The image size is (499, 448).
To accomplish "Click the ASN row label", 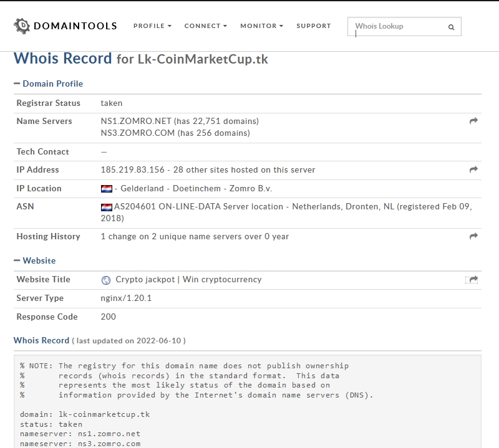I will pyautogui.click(x=25, y=207).
